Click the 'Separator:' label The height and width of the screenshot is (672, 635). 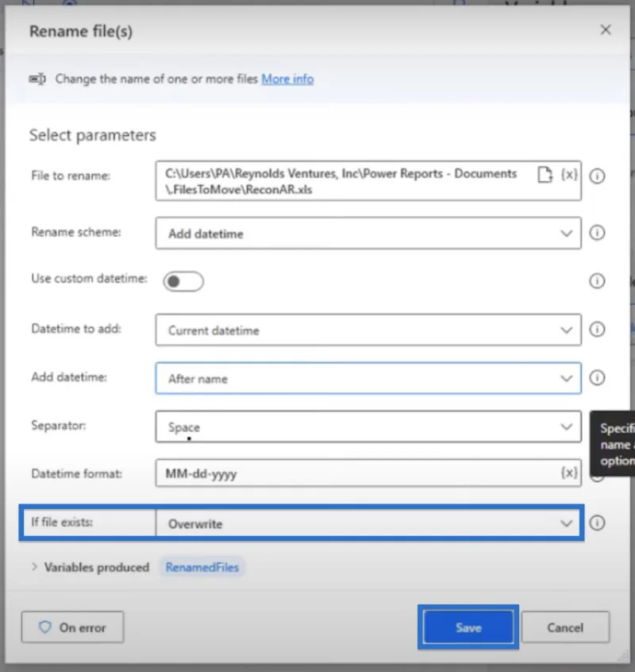click(59, 425)
